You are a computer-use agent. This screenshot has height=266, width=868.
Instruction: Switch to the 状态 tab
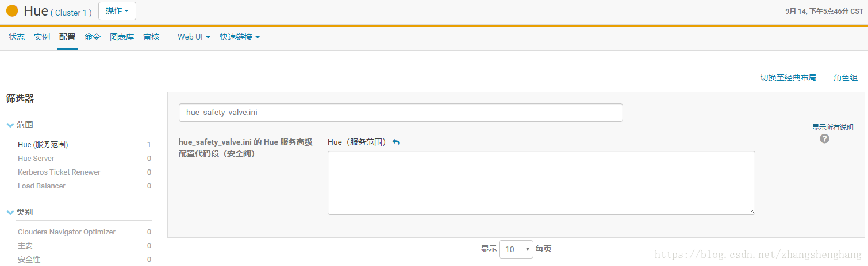(17, 37)
